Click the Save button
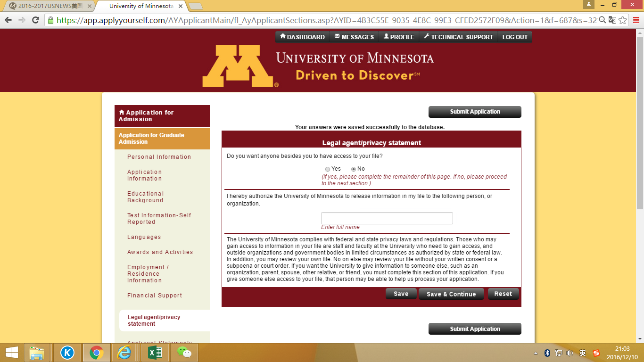 (401, 294)
